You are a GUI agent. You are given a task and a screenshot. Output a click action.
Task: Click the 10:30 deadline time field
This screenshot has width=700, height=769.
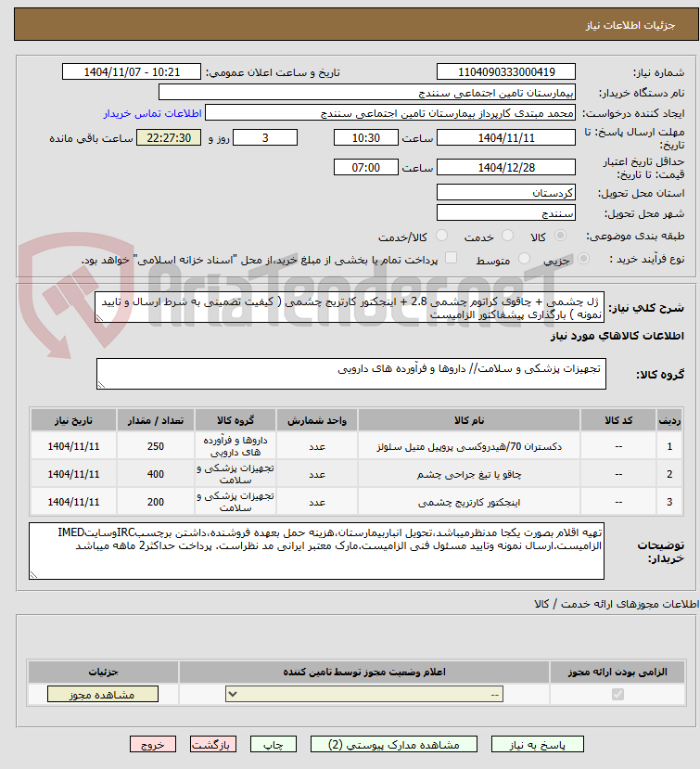click(x=365, y=138)
